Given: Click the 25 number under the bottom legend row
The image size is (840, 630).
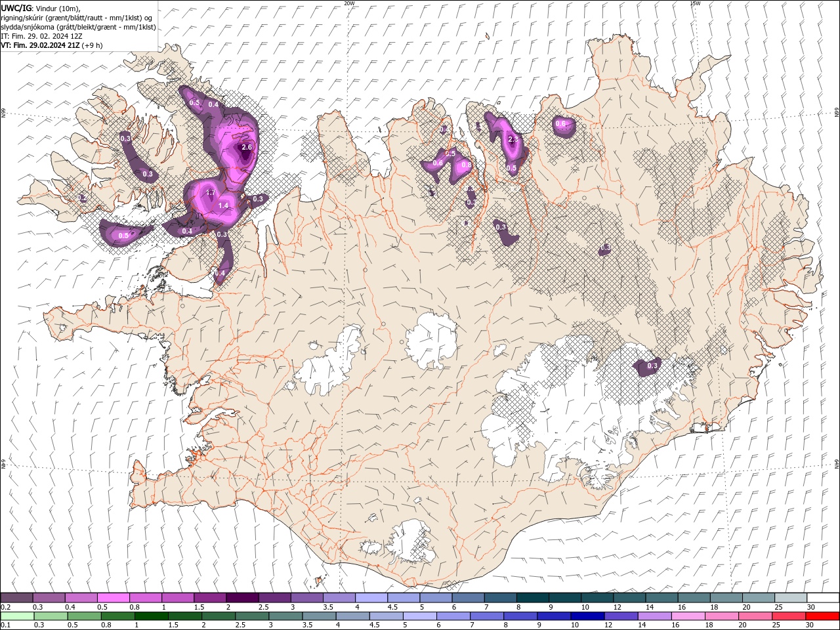Looking at the screenshot, I should pos(776,625).
